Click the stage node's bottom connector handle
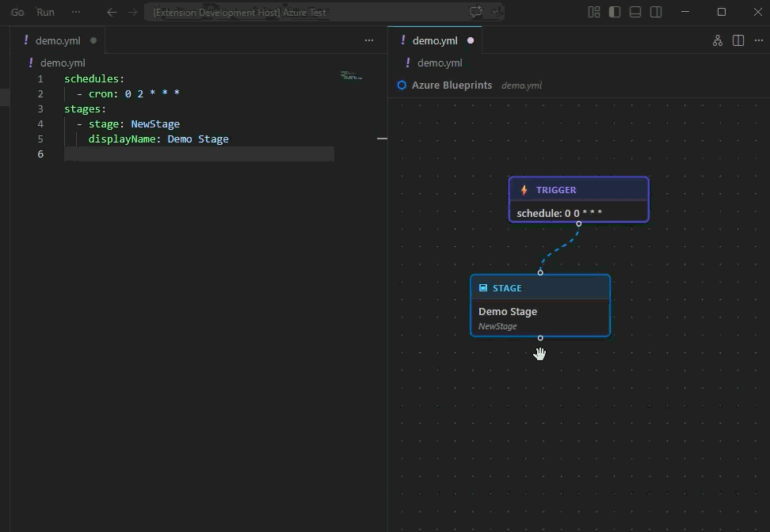This screenshot has height=532, width=770. pyautogui.click(x=540, y=338)
